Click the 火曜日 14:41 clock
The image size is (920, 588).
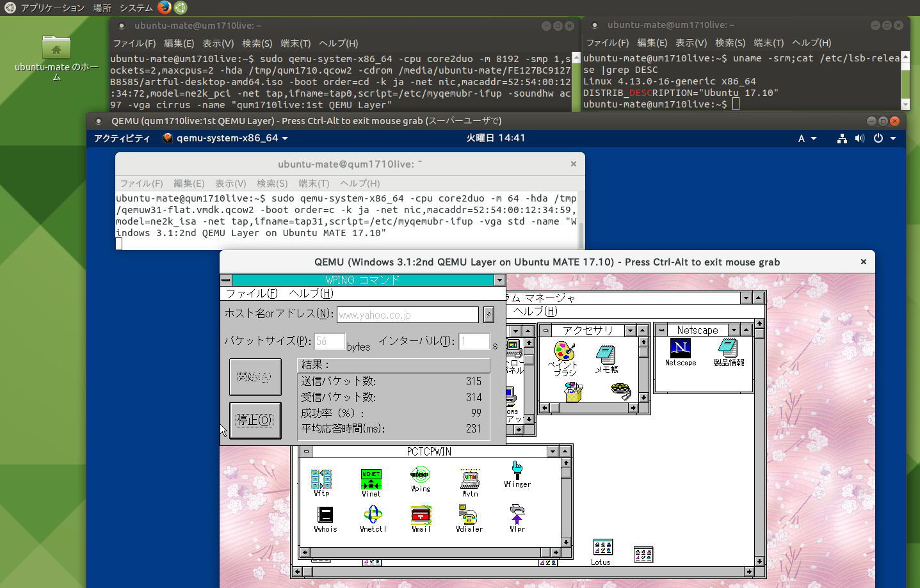(x=496, y=138)
